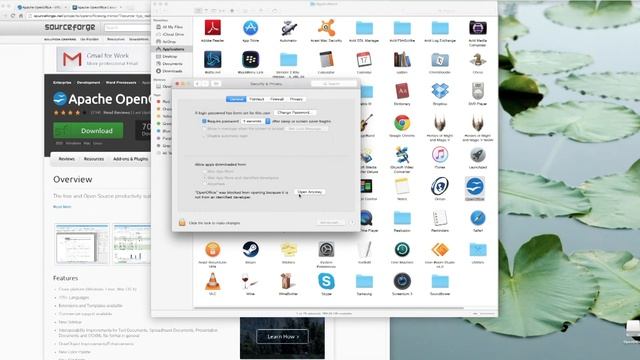The height and width of the screenshot is (360, 640).
Task: Select Documents in the Finder sidebar
Action: [172, 64]
